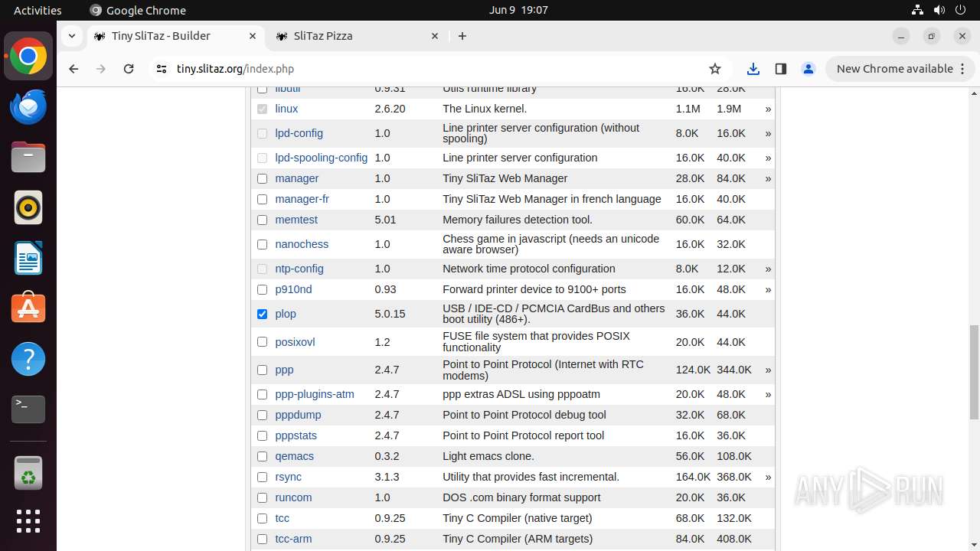Go back to previous page
Viewport: 980px width, 551px height.
point(73,69)
